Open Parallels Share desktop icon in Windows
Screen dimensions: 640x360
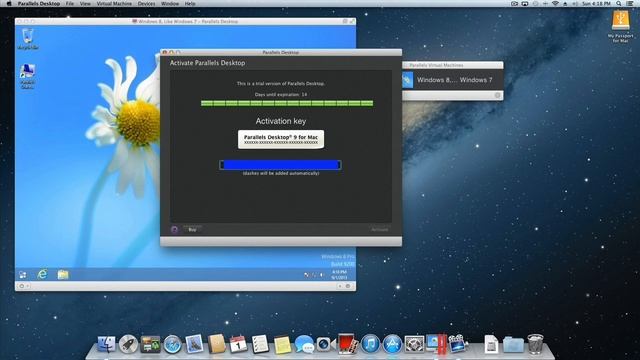27,76
